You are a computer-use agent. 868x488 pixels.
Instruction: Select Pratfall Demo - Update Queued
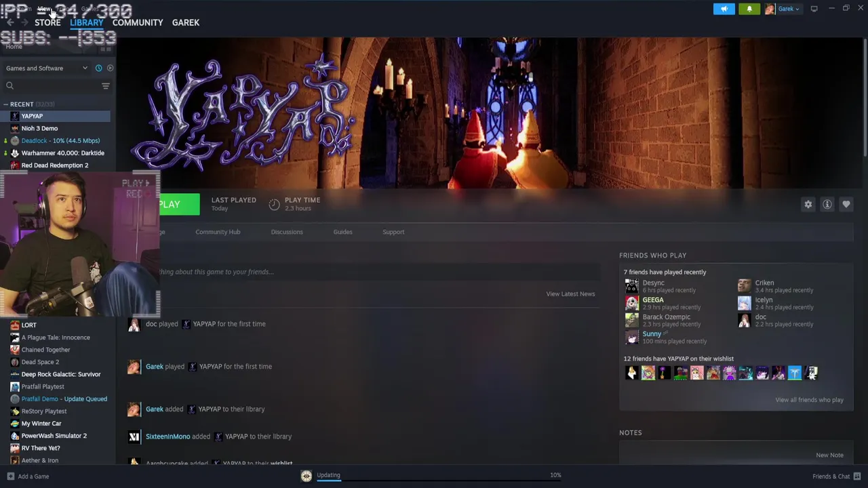[64, 399]
